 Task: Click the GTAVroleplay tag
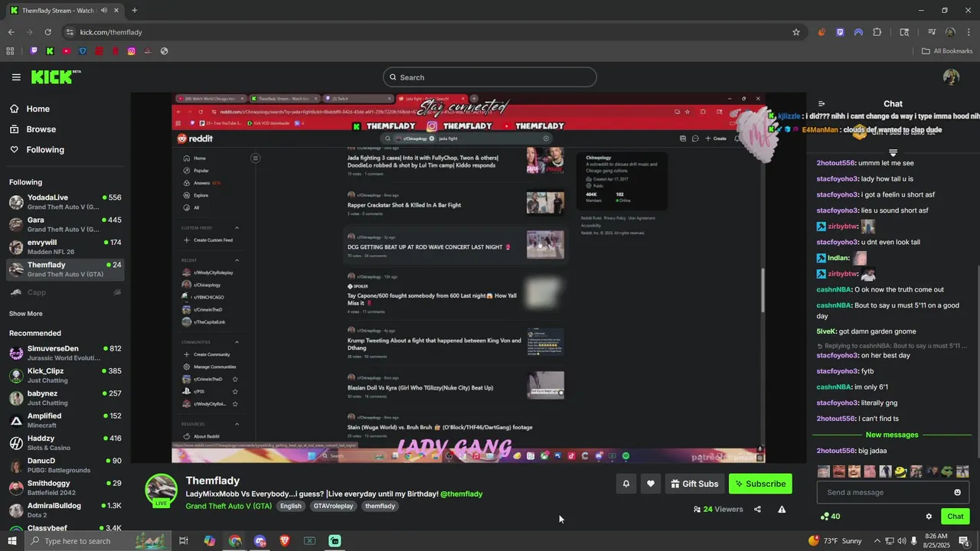click(x=333, y=506)
